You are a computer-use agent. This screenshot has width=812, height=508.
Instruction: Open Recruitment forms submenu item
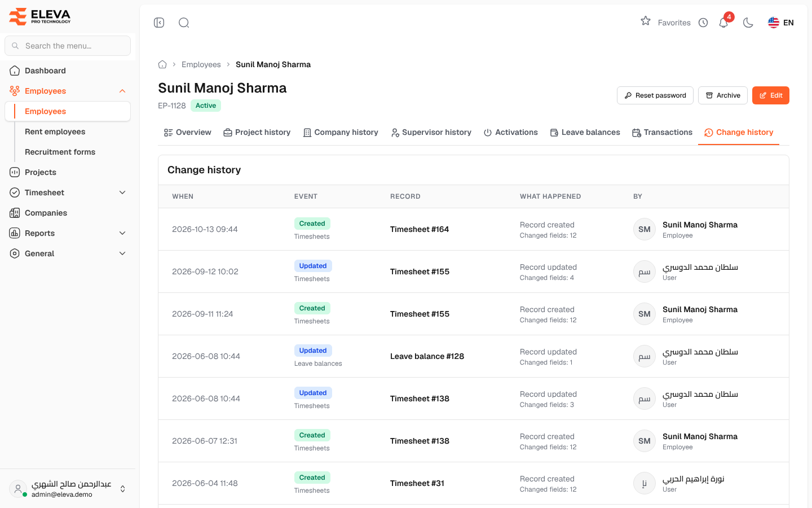tap(60, 152)
